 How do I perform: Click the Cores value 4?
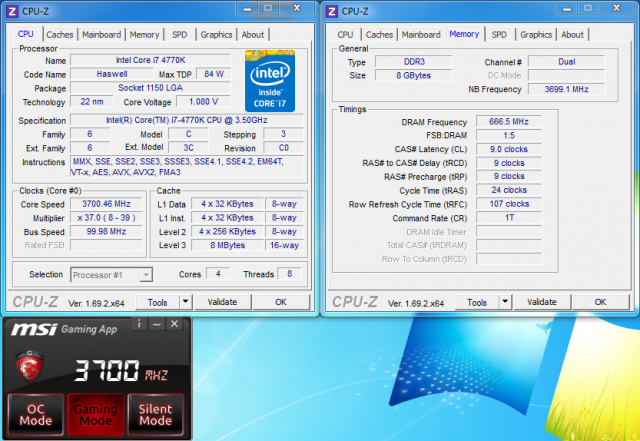click(218, 274)
